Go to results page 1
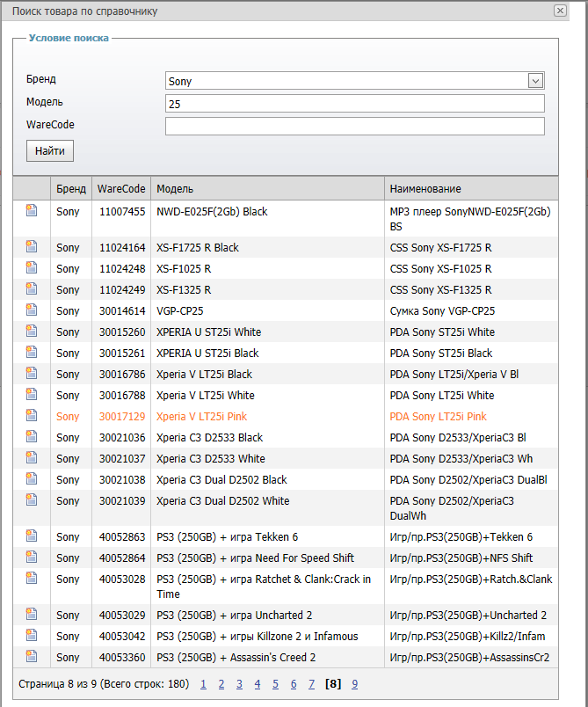 coord(203,684)
